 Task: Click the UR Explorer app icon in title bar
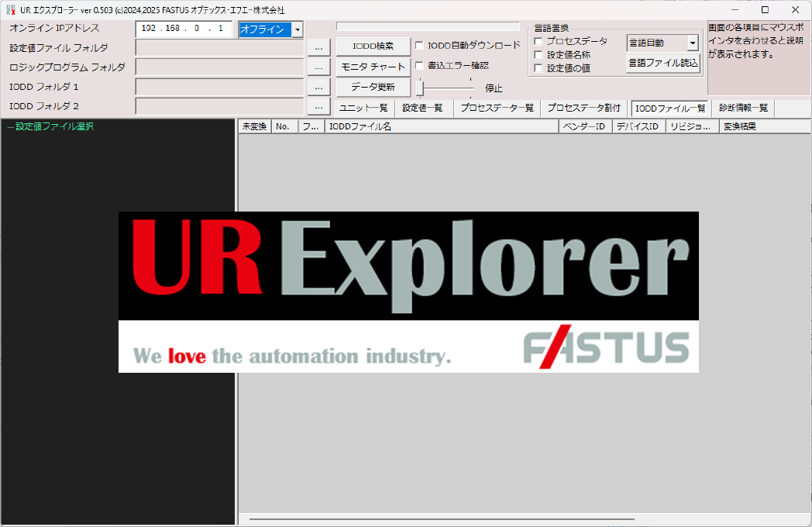11,9
